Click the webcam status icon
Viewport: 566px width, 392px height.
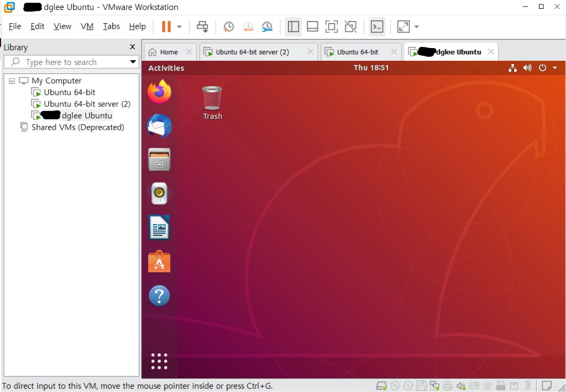(x=488, y=386)
